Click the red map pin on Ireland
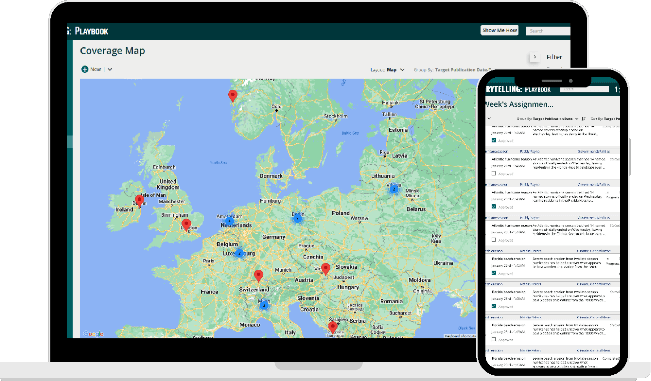 click(140, 201)
